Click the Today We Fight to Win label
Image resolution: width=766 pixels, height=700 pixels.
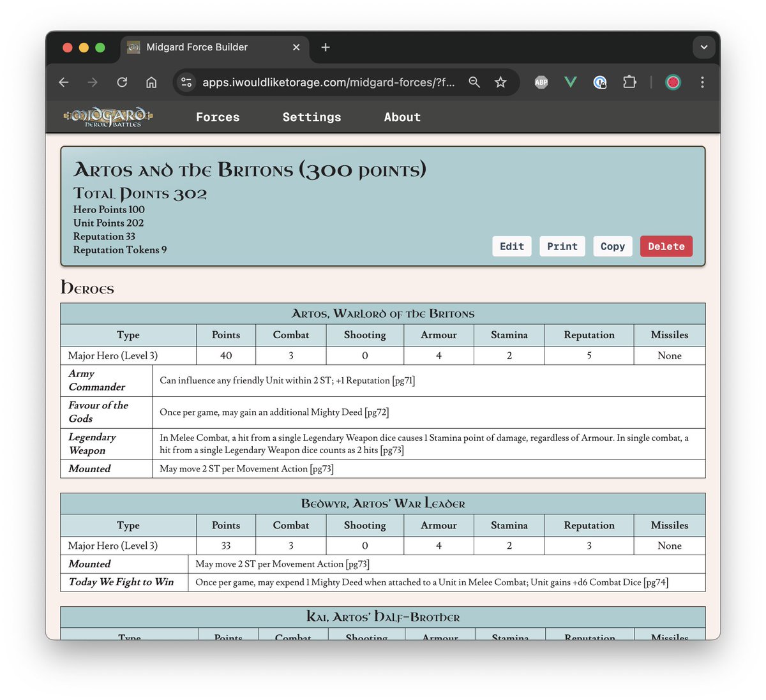point(121,582)
